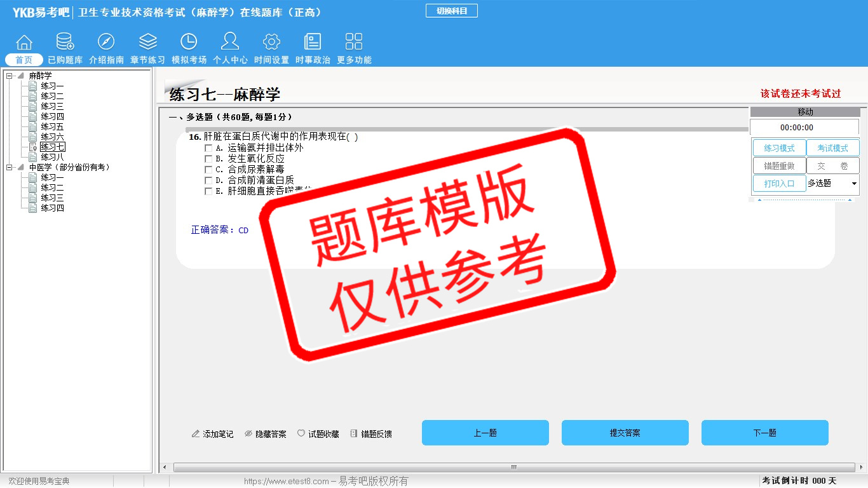Image resolution: width=868 pixels, height=488 pixels.
Task: Tick the checkbox for option E
Action: (208, 191)
